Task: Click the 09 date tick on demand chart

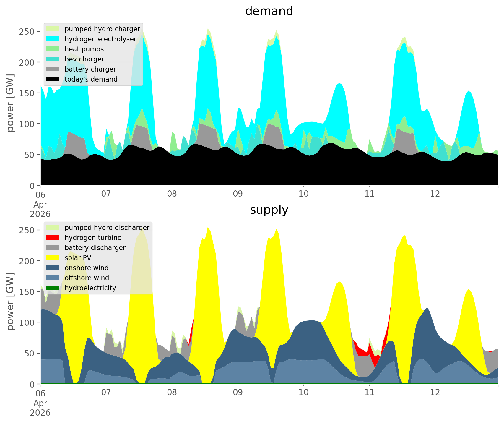Action: tap(238, 194)
